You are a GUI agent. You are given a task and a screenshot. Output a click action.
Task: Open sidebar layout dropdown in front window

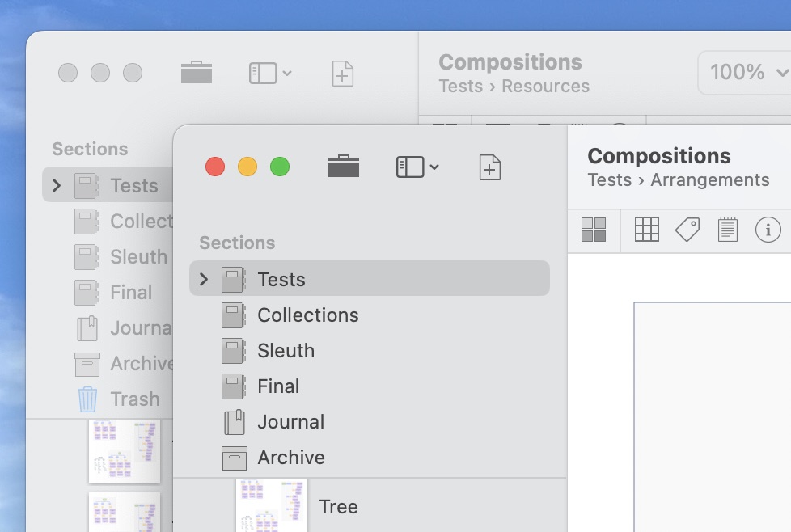coord(417,167)
